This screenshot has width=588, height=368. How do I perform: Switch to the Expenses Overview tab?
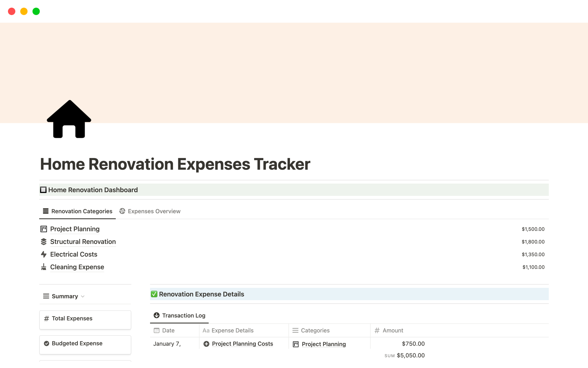click(x=154, y=211)
